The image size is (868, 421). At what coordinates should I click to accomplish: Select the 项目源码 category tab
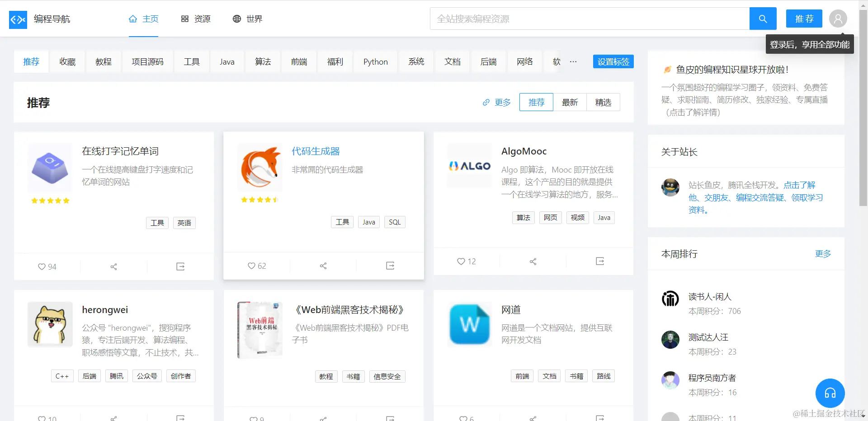point(147,61)
